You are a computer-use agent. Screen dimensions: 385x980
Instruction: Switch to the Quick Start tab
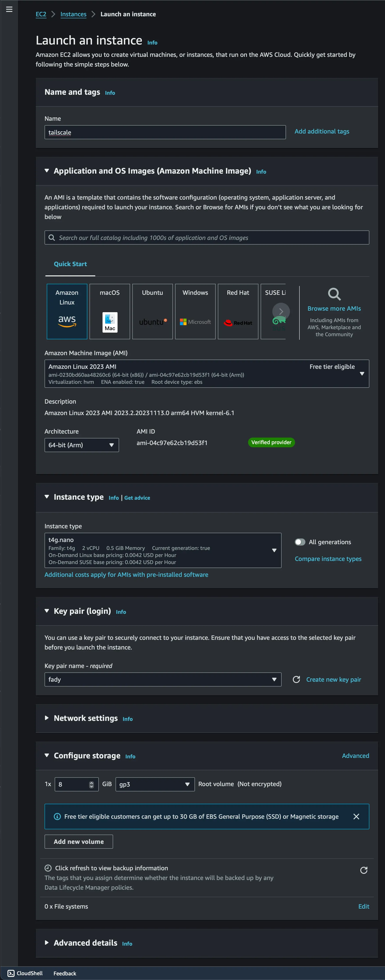point(70,264)
